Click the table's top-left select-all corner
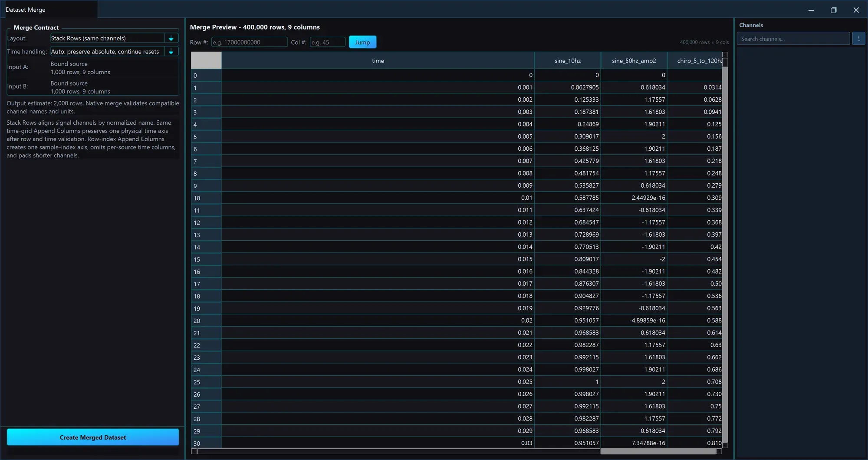Image resolution: width=868 pixels, height=460 pixels. [x=206, y=60]
